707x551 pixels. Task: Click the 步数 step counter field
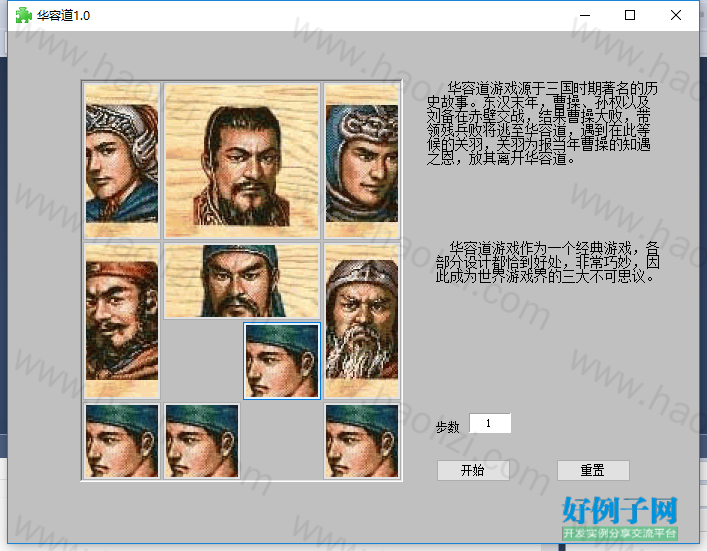coord(490,423)
